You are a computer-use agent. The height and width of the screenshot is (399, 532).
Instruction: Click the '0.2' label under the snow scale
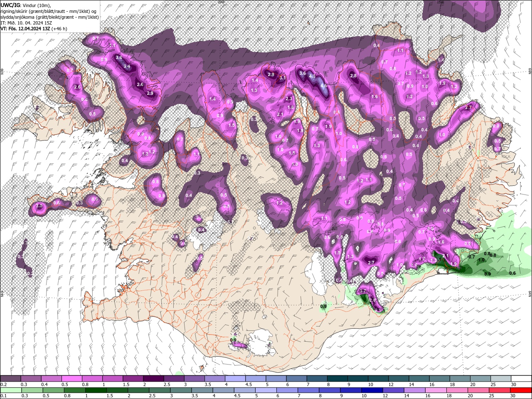4,384
